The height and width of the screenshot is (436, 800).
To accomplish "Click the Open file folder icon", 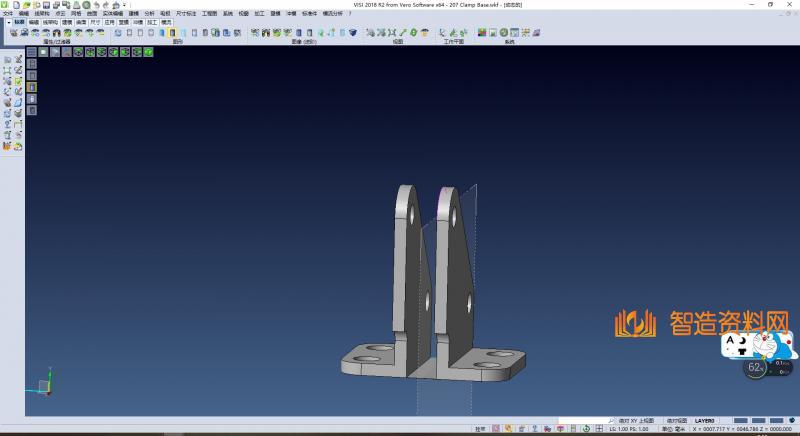I will pos(28,5).
